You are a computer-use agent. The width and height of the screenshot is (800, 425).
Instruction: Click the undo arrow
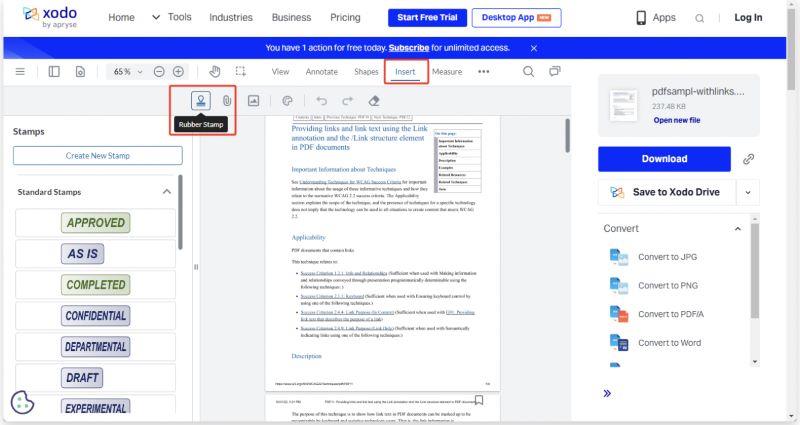point(321,100)
